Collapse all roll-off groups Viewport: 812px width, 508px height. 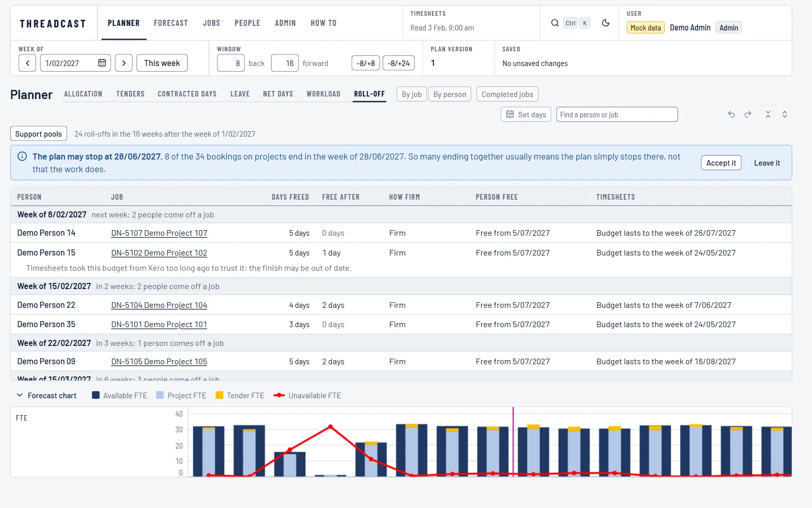pyautogui.click(x=768, y=114)
